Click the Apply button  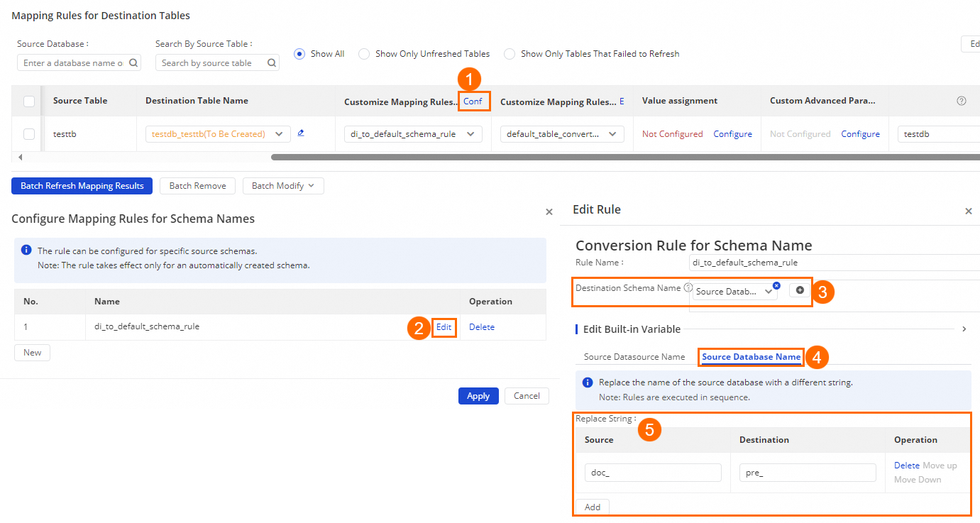pyautogui.click(x=478, y=396)
